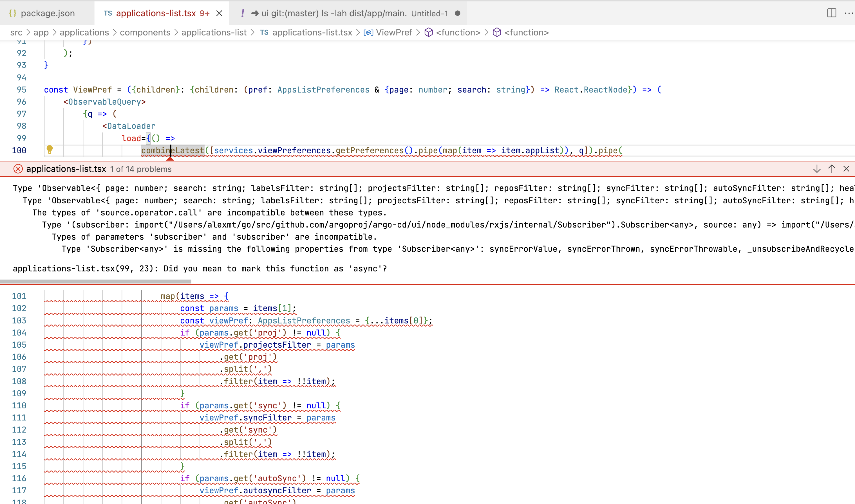
Task: Click the last function breadcrumb item
Action: (526, 33)
